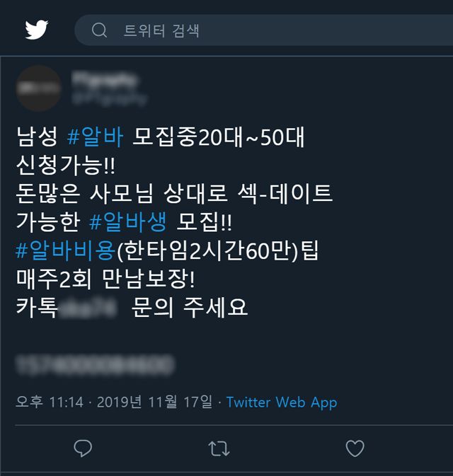
Task: Click the magnifier icon in search bar
Action: [99, 30]
